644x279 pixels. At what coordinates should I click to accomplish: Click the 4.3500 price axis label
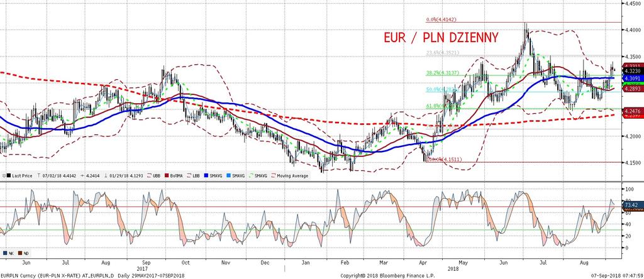point(633,57)
